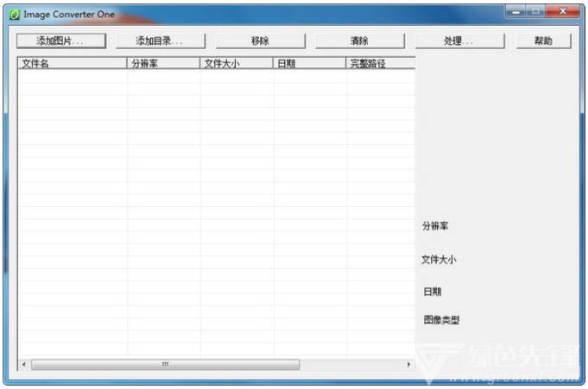The image size is (588, 389).
Task: Maximize the Image Converter One window
Action: click(x=535, y=11)
